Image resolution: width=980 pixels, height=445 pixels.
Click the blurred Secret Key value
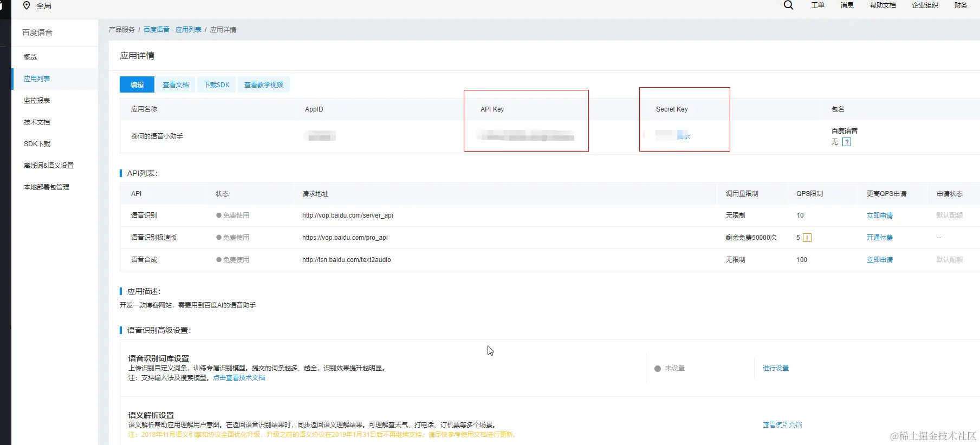672,135
